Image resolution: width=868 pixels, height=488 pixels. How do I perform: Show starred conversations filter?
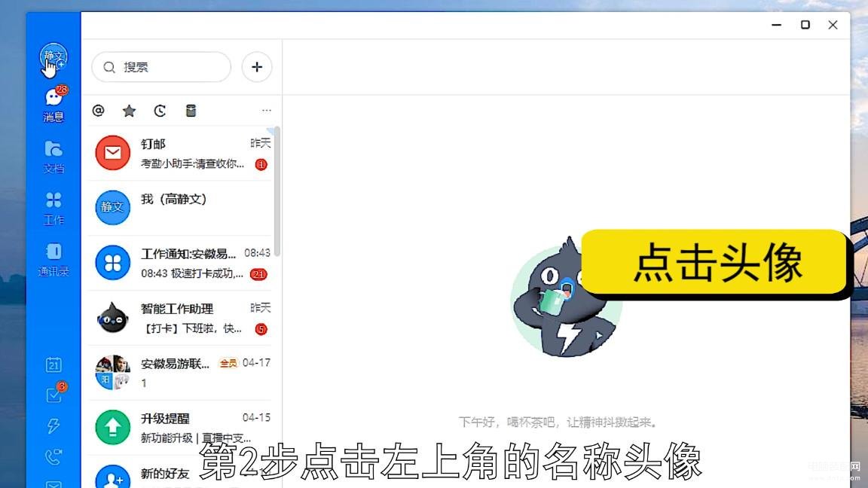(129, 111)
